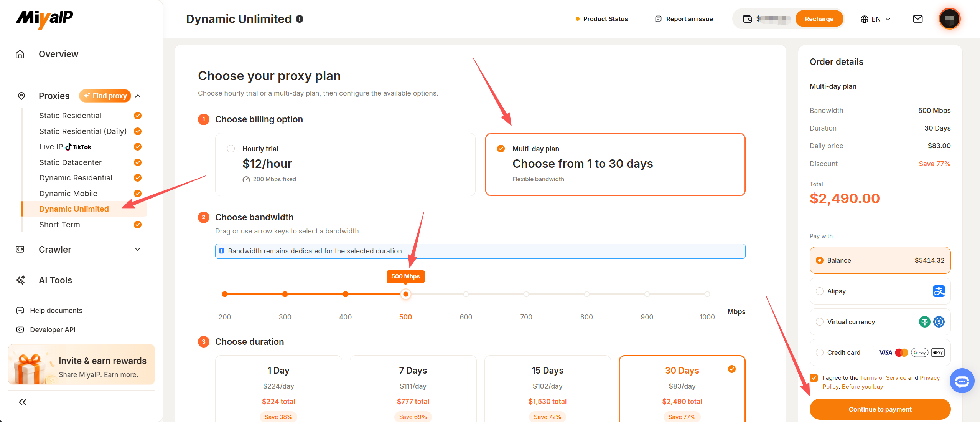The image size is (980, 422).
Task: Set bandwidth slider to 300 Mbps point
Action: [285, 294]
